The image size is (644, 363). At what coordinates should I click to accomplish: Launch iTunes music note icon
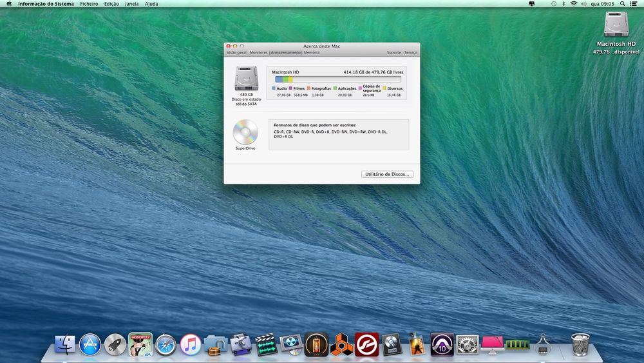point(191,344)
